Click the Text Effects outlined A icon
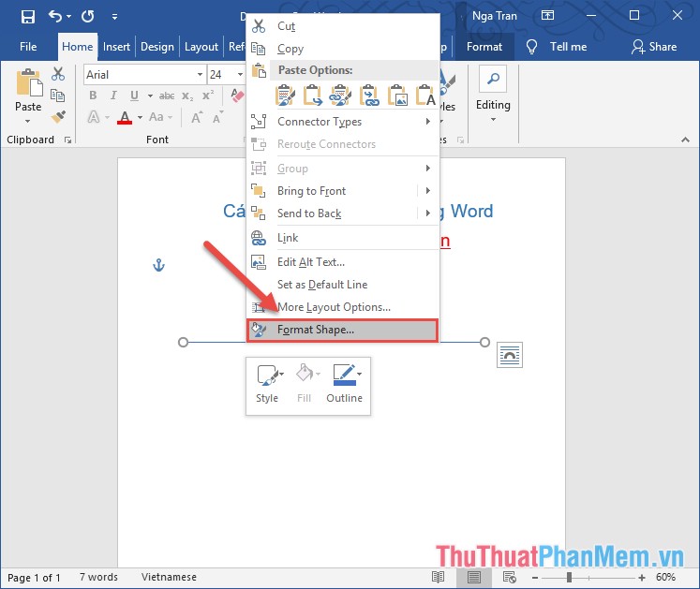 [x=94, y=117]
